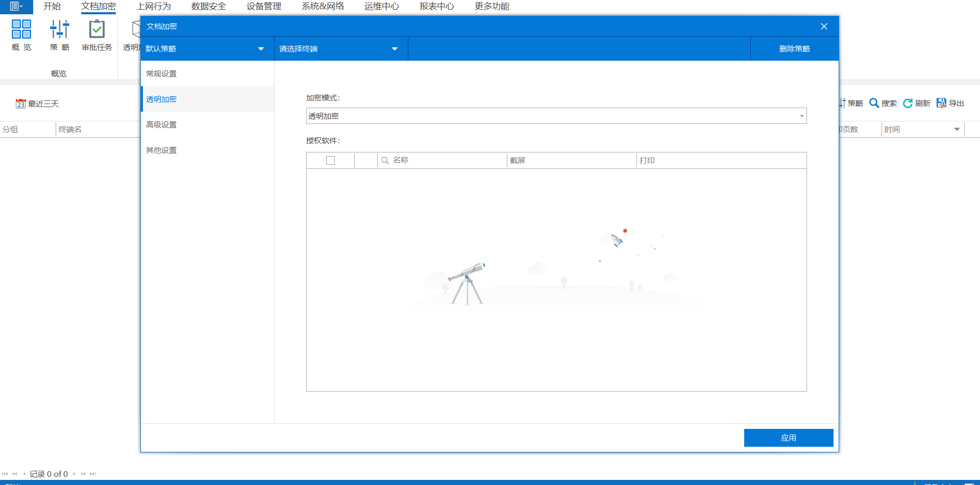980x485 pixels.
Task: Open the 请选择终端 terminal dropdown
Action: pyautogui.click(x=395, y=49)
